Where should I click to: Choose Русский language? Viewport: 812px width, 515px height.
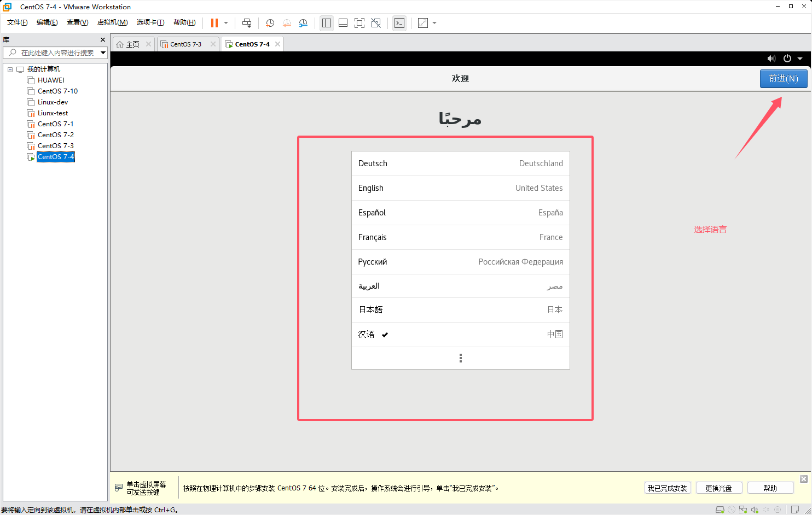(x=461, y=262)
